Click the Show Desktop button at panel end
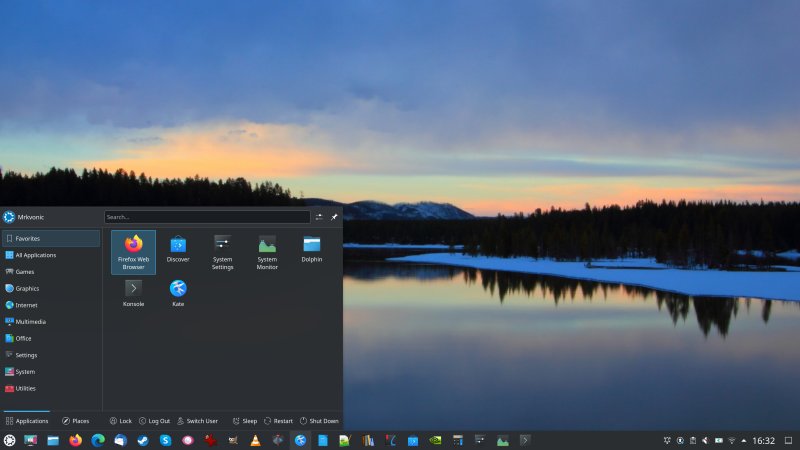 click(788, 440)
